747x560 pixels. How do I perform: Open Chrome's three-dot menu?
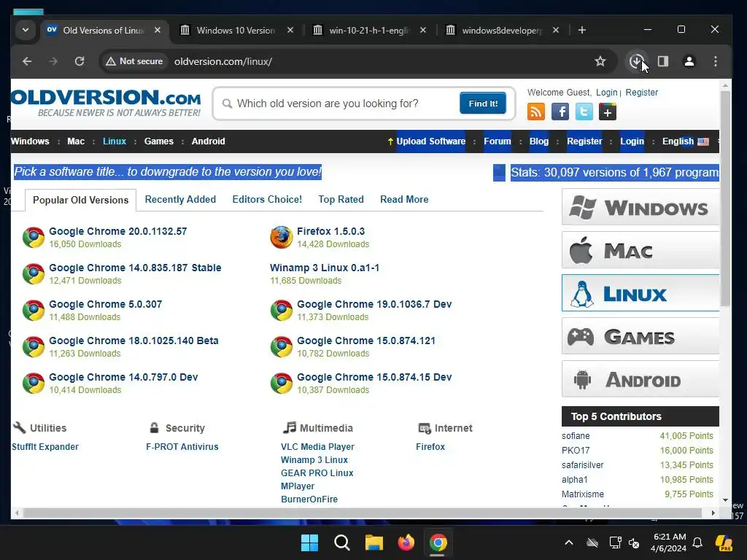tap(715, 61)
